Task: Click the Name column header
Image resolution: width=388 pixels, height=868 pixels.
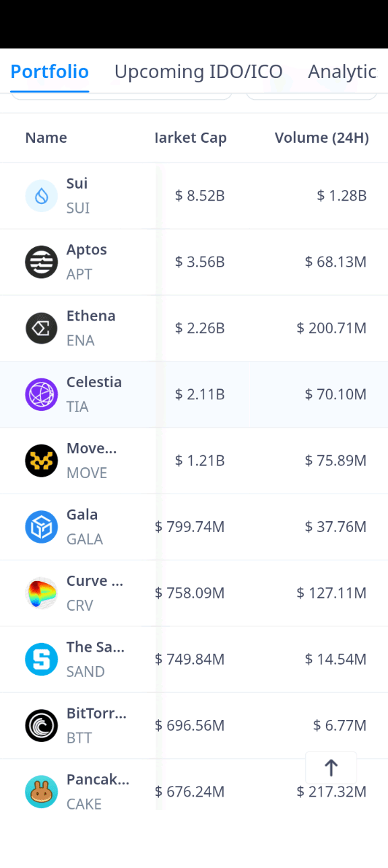Action: (46, 138)
